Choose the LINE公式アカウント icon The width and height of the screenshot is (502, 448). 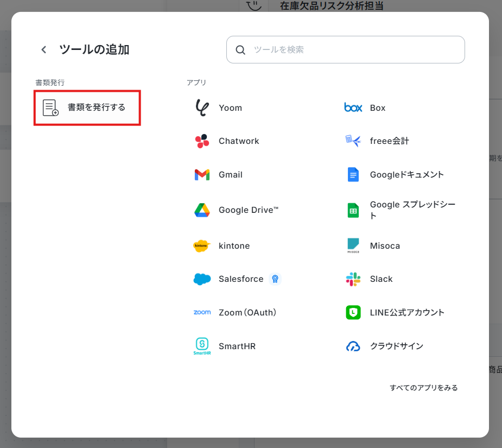tap(353, 313)
